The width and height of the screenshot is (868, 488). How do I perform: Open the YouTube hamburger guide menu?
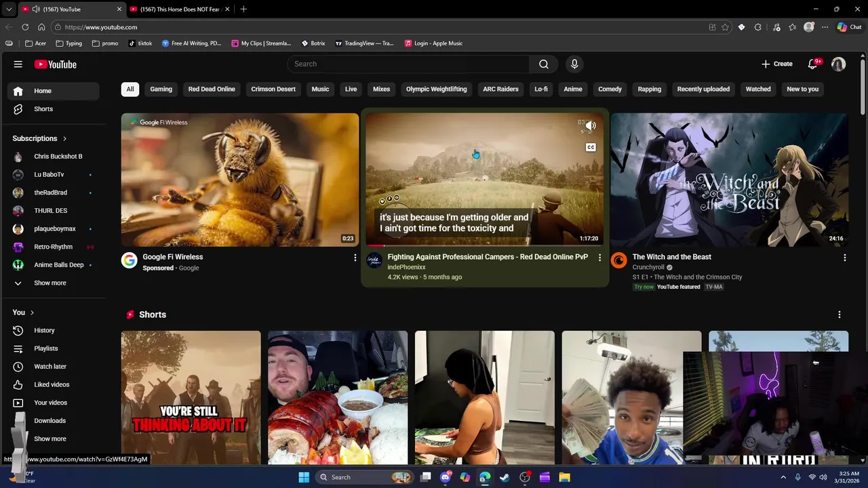[18, 64]
